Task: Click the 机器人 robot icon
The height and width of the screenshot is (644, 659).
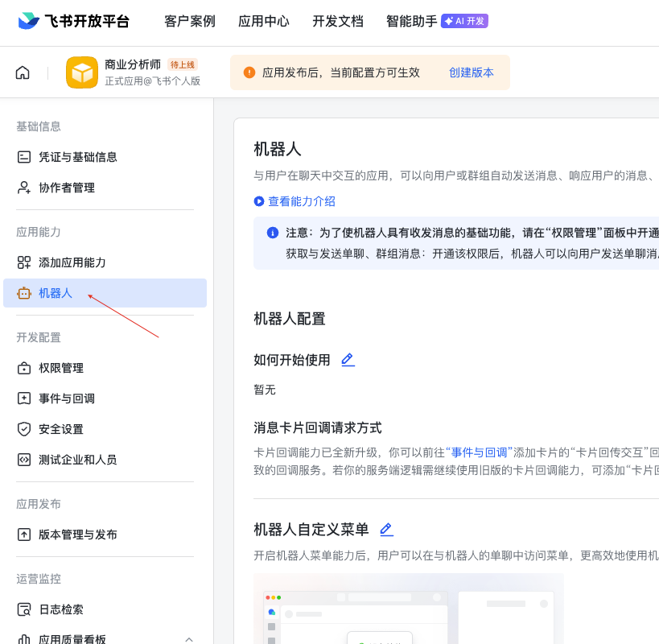Action: 24,293
